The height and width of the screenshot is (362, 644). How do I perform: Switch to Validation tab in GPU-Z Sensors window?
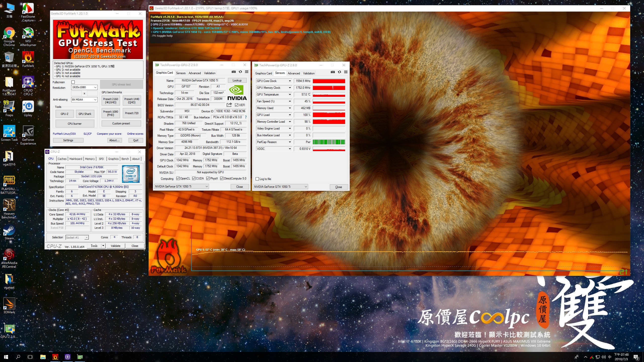309,73
